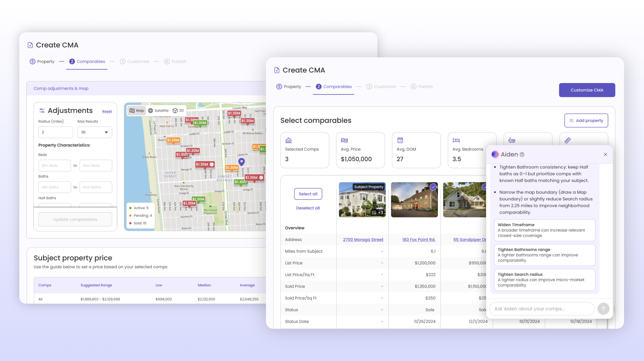Click the blue subject property map pin
Screen dimensions: 644x361
coord(241,161)
